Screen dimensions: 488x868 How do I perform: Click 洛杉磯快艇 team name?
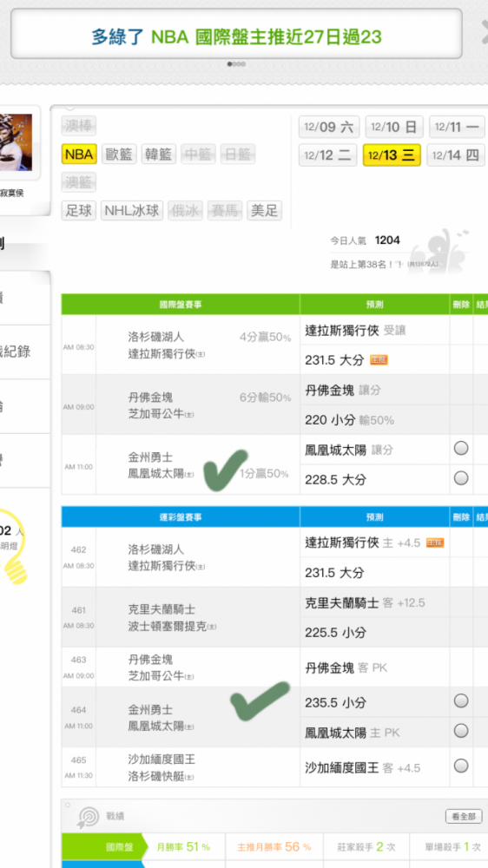(156, 777)
